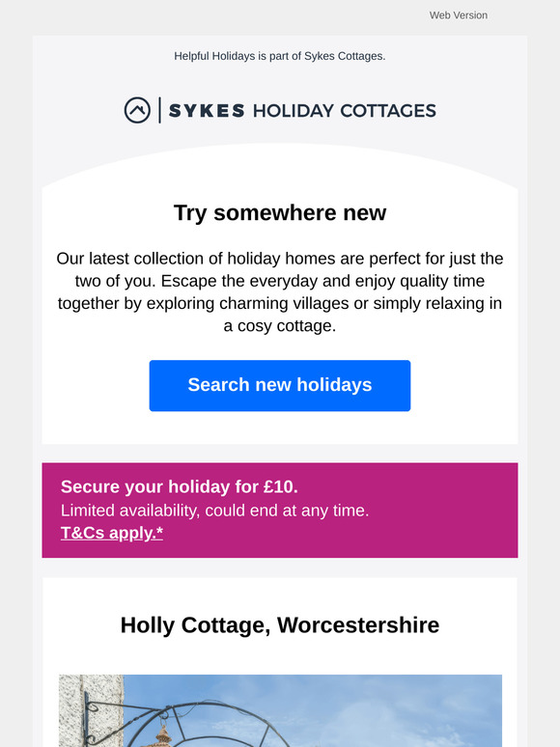Open the Holly Cottage photo
This screenshot has width=560, height=747.
pyautogui.click(x=280, y=710)
